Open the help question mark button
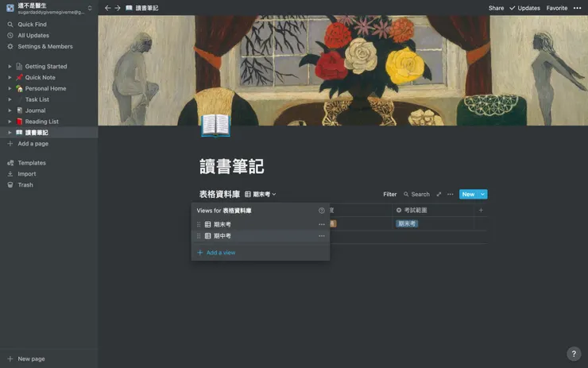Screen dimensions: 588x368 pos(574,354)
